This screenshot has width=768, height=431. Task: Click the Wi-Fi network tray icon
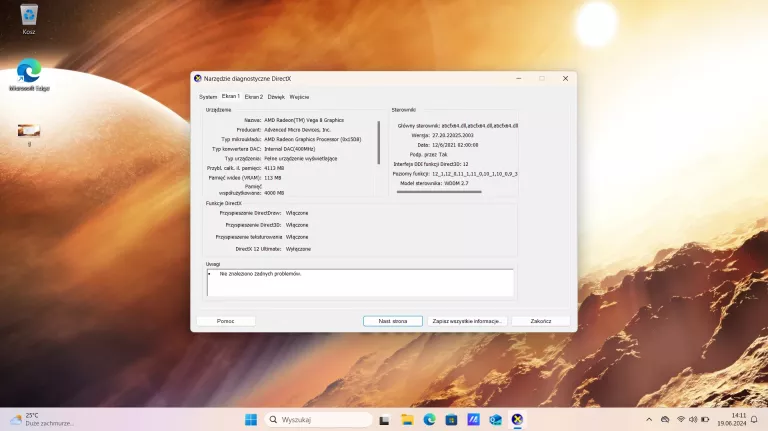pos(680,419)
